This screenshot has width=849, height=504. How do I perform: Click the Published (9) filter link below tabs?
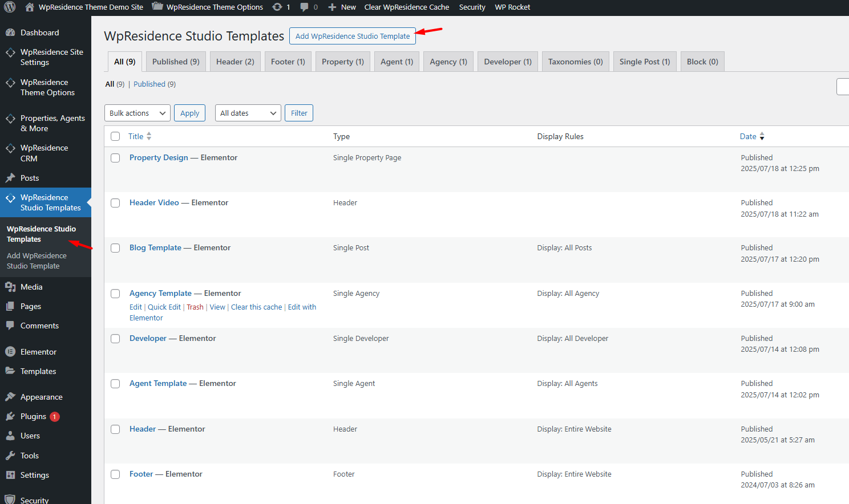click(x=155, y=84)
